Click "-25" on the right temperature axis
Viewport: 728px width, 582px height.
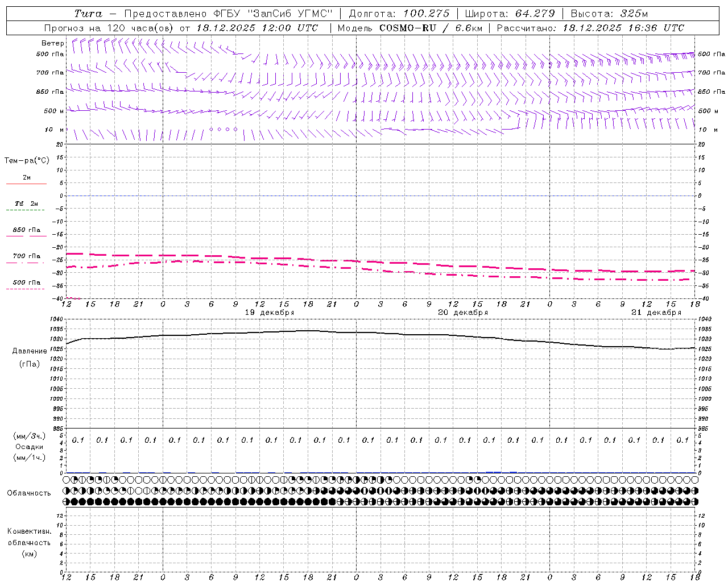coord(703,260)
